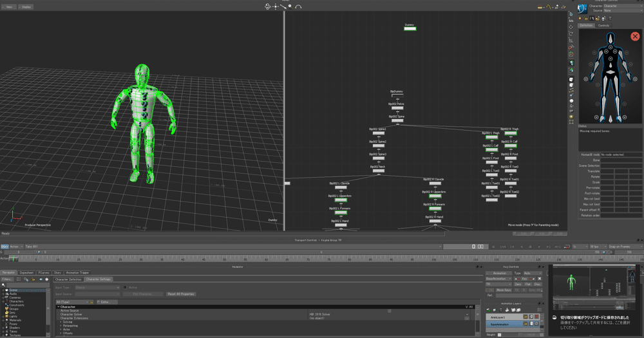Click the Reset All Properties button
This screenshot has width=644, height=338.
click(181, 294)
